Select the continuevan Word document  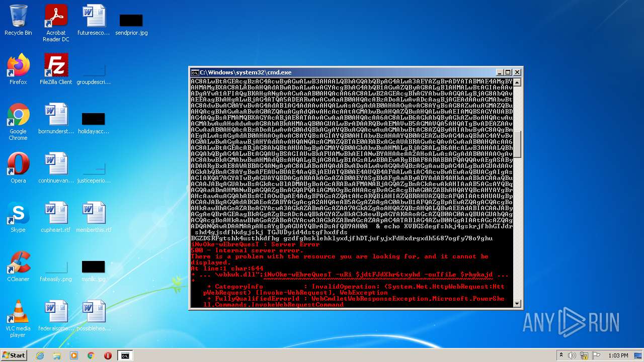(56, 168)
